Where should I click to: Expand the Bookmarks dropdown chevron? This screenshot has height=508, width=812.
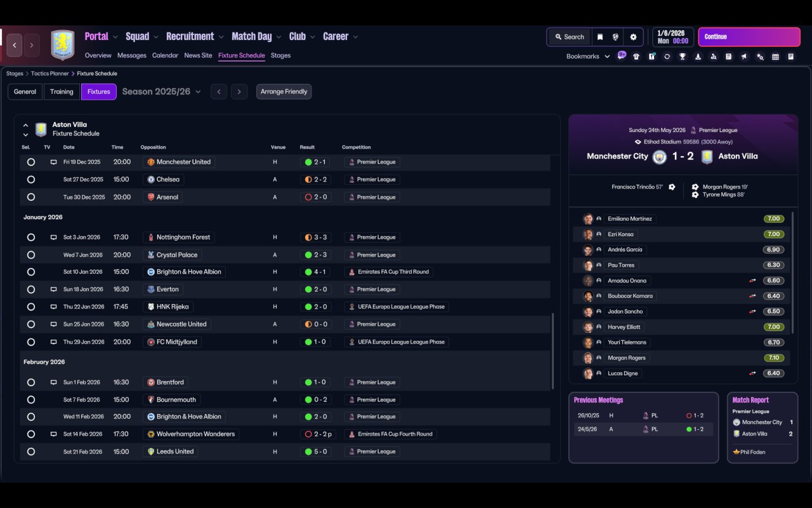tap(607, 57)
